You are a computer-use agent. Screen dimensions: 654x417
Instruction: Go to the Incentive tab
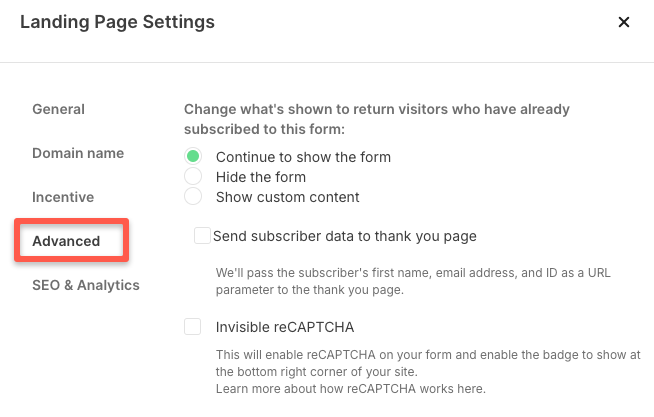[63, 197]
